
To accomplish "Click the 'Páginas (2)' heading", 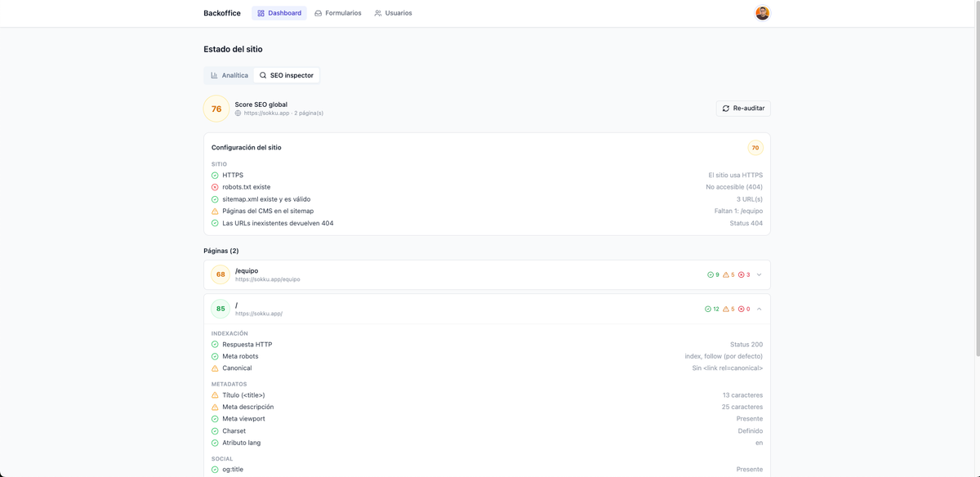I will coord(221,251).
